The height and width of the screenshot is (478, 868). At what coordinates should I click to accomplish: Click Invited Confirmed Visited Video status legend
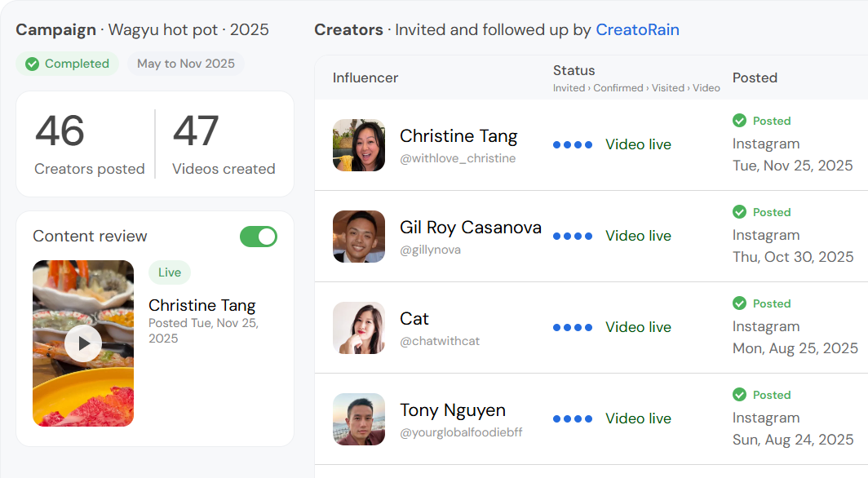(x=636, y=88)
